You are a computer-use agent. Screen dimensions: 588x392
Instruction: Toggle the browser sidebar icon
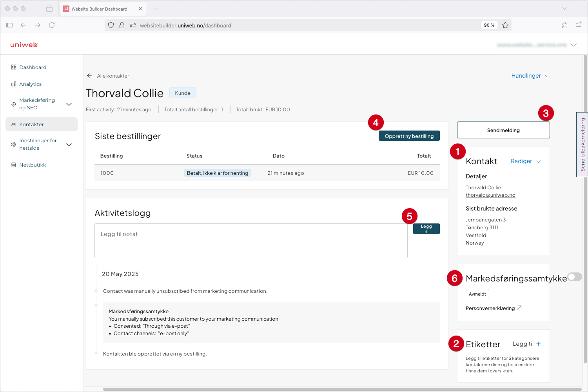coord(9,25)
